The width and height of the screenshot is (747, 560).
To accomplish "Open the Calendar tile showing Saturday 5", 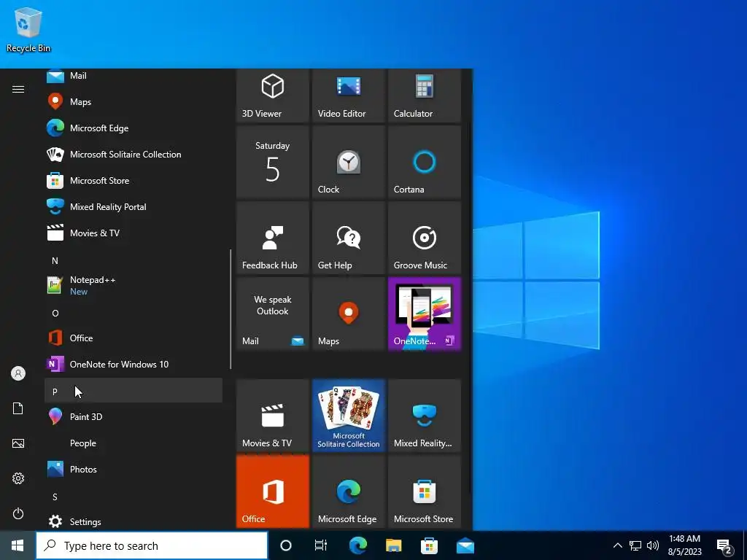I will [x=273, y=162].
